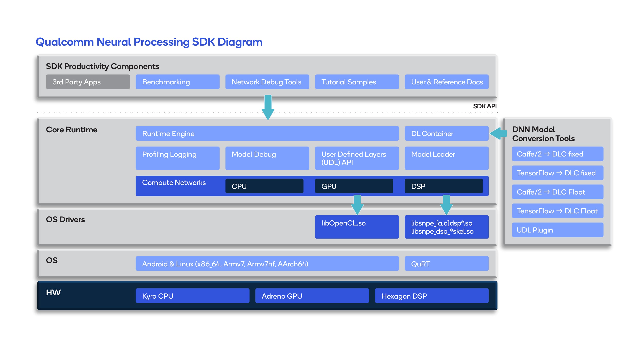Click the Qualcomm Neural Processing SDK Diagram title
The image size is (644, 351).
click(x=149, y=42)
